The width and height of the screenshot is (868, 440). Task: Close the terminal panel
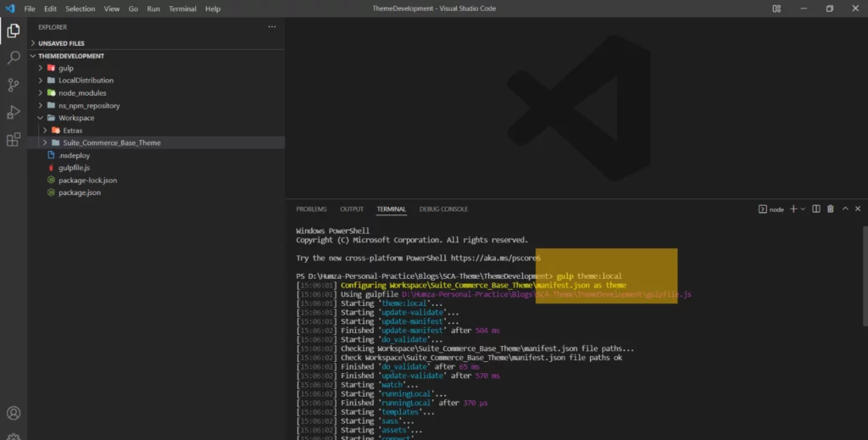(858, 209)
